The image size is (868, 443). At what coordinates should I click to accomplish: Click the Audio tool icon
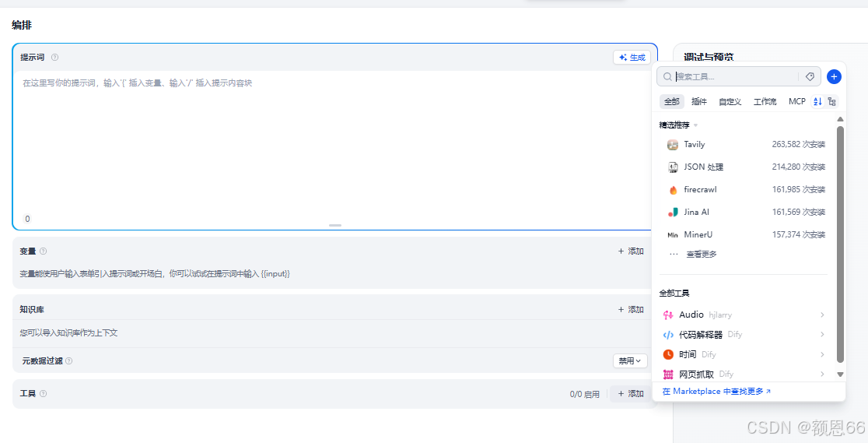pyautogui.click(x=668, y=315)
